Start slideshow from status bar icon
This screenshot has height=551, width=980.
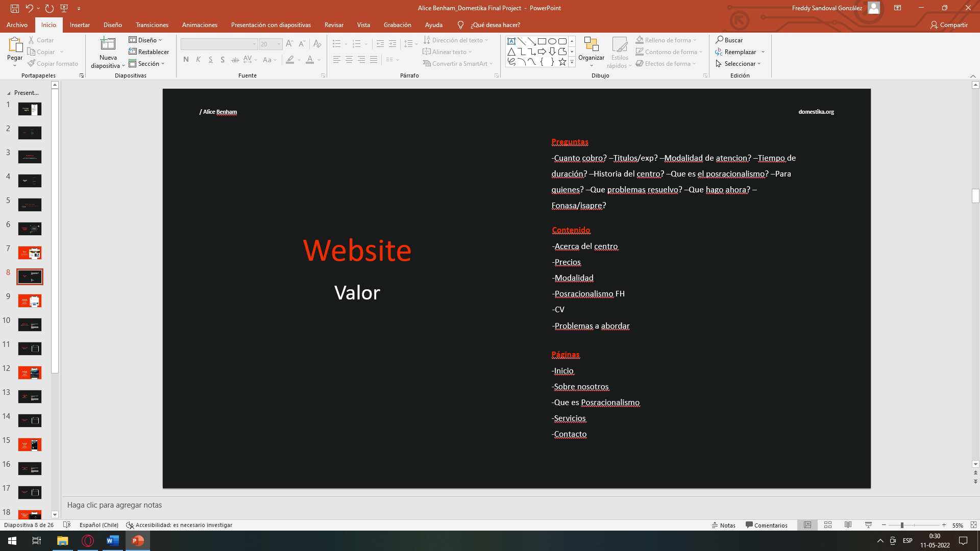tap(868, 525)
